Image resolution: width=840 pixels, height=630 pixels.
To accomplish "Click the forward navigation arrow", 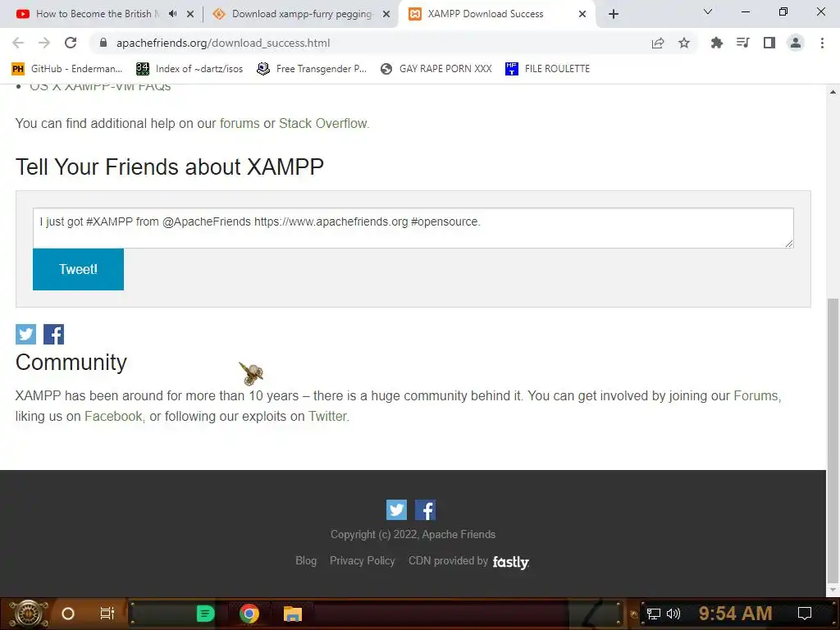I will [x=44, y=43].
